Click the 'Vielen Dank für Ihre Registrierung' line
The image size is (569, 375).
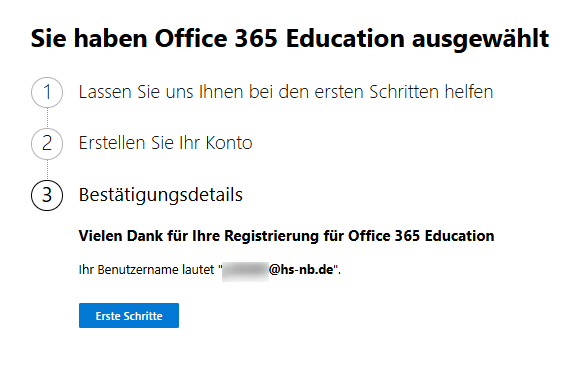point(286,236)
